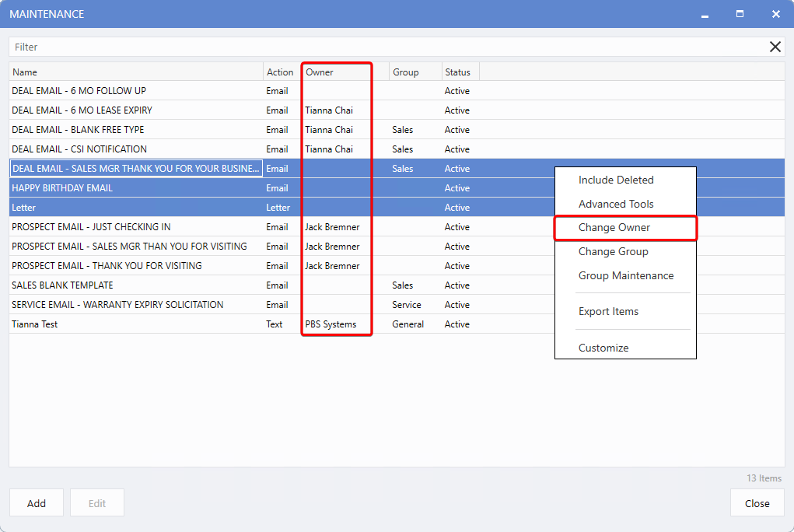
Task: Click the Status column header
Action: click(x=459, y=72)
